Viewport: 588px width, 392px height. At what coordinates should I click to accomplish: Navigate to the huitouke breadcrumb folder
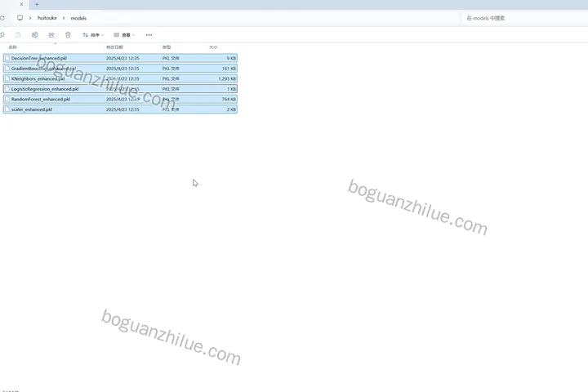(47, 18)
